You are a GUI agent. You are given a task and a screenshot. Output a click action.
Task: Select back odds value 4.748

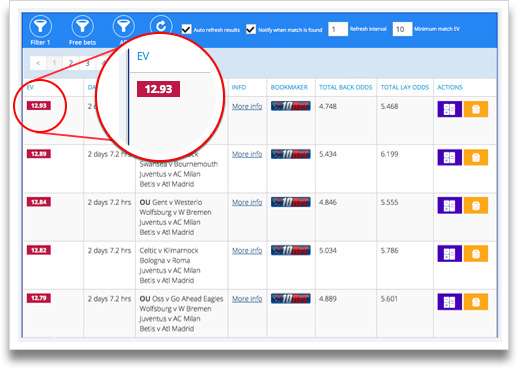tap(328, 106)
